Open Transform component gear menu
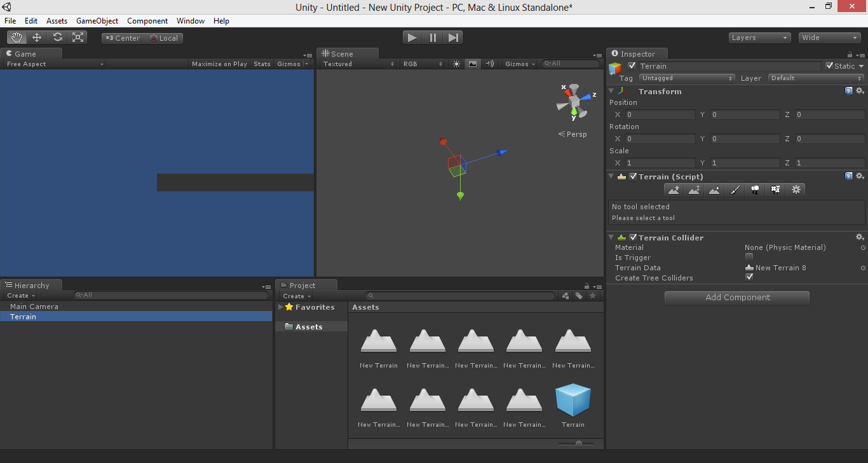 pyautogui.click(x=860, y=91)
